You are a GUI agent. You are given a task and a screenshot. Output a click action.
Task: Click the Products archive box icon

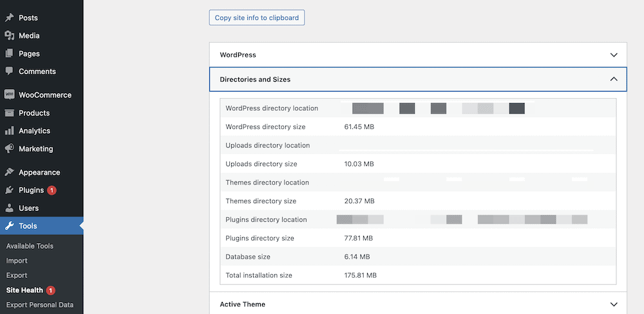point(9,113)
